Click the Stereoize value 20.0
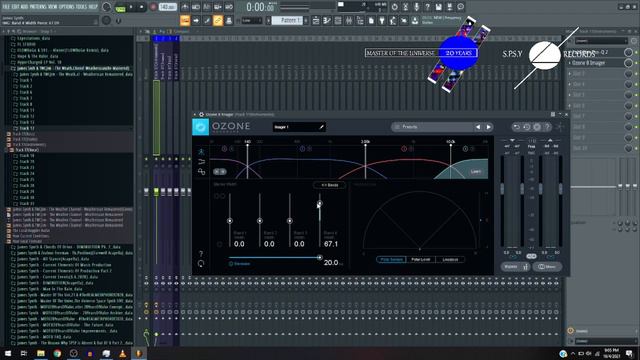The height and width of the screenshot is (360, 640). 331,262
